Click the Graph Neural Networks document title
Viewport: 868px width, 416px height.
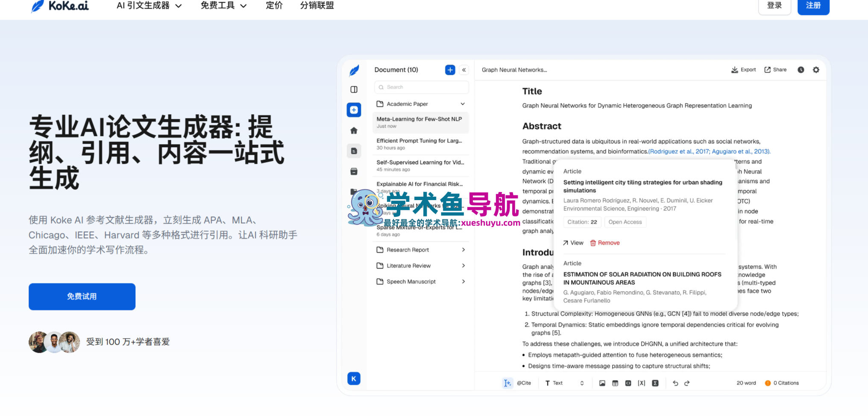514,70
